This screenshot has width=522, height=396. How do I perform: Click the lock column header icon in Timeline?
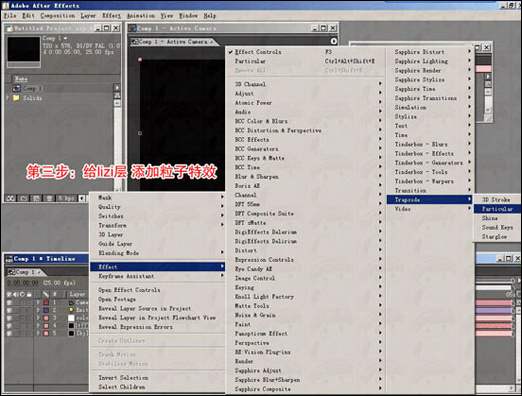pyautogui.click(x=29, y=294)
